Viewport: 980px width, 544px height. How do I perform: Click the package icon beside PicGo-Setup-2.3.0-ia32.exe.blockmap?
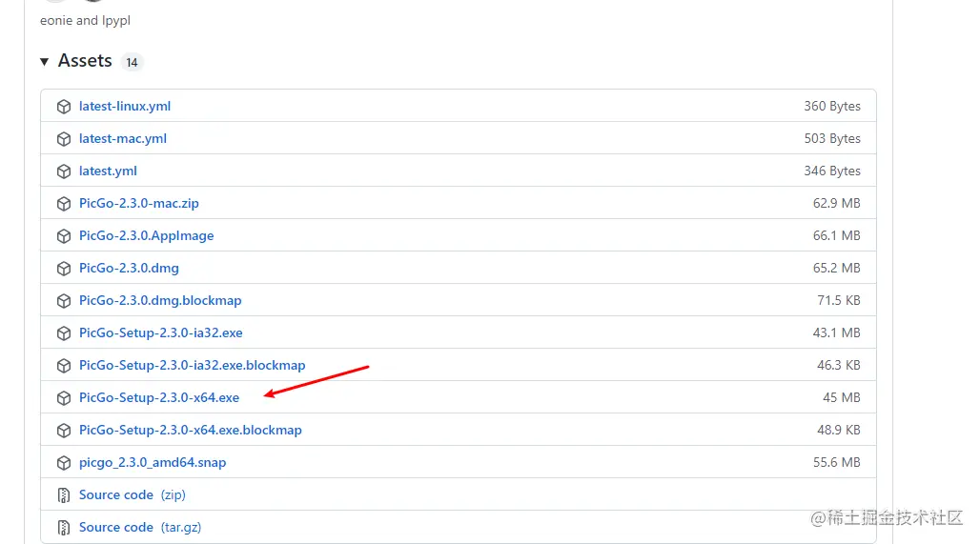64,366
